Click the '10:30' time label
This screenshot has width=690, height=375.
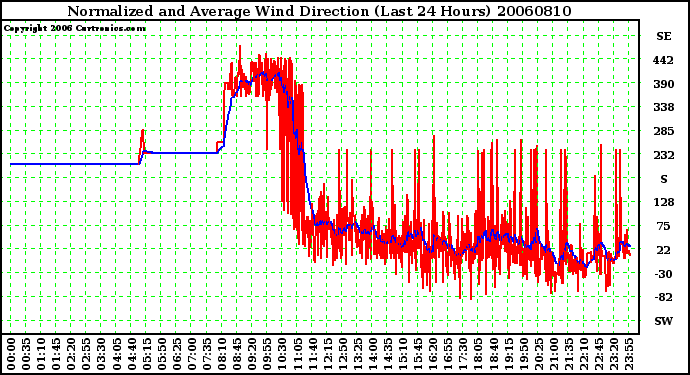coord(282,354)
